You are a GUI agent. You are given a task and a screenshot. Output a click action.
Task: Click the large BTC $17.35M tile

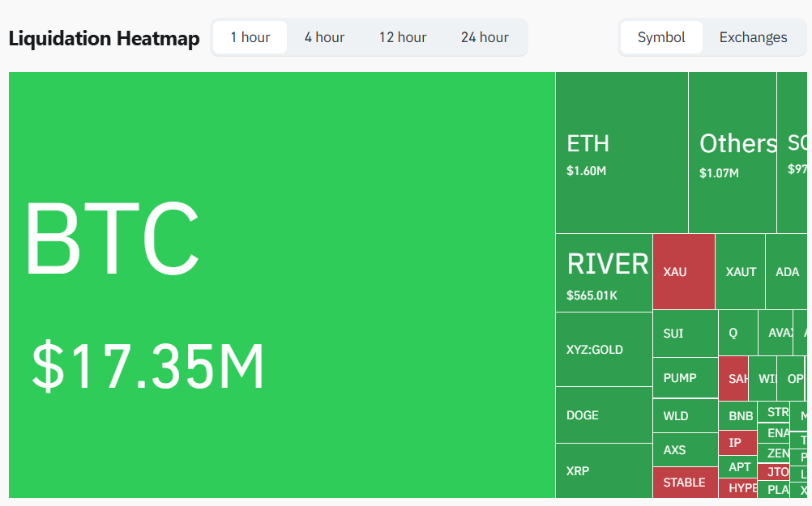[281, 284]
